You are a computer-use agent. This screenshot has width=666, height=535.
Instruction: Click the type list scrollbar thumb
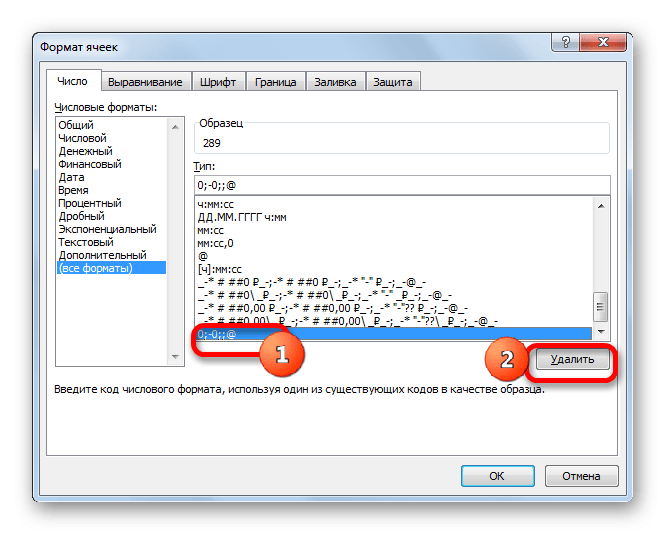[601, 307]
